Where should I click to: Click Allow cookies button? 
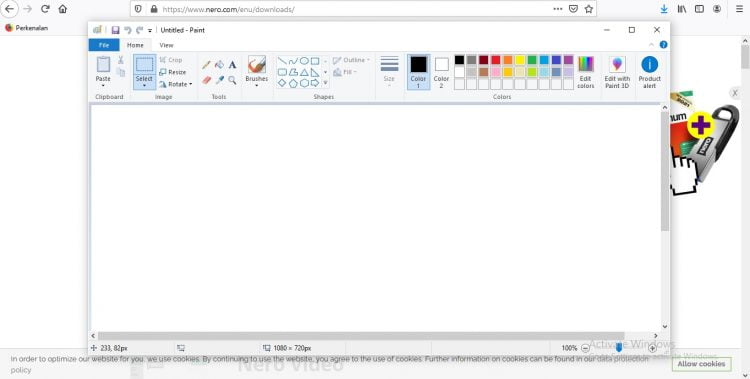[701, 364]
